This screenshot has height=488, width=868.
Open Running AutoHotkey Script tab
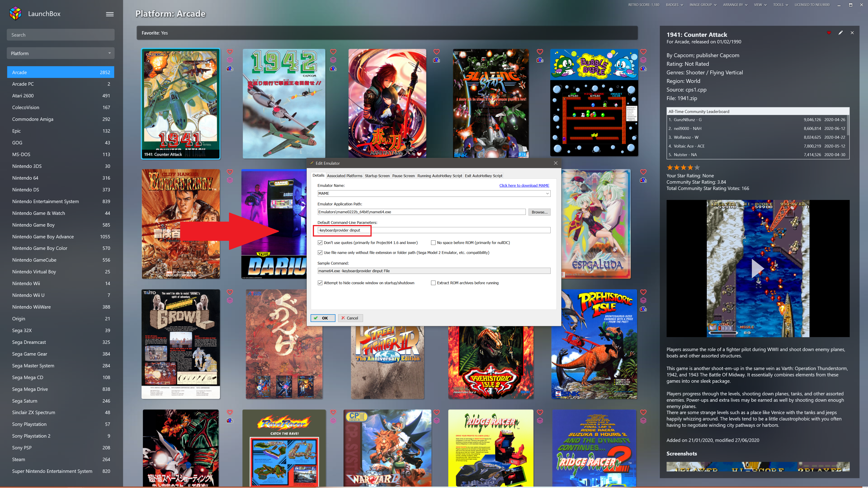[440, 176]
